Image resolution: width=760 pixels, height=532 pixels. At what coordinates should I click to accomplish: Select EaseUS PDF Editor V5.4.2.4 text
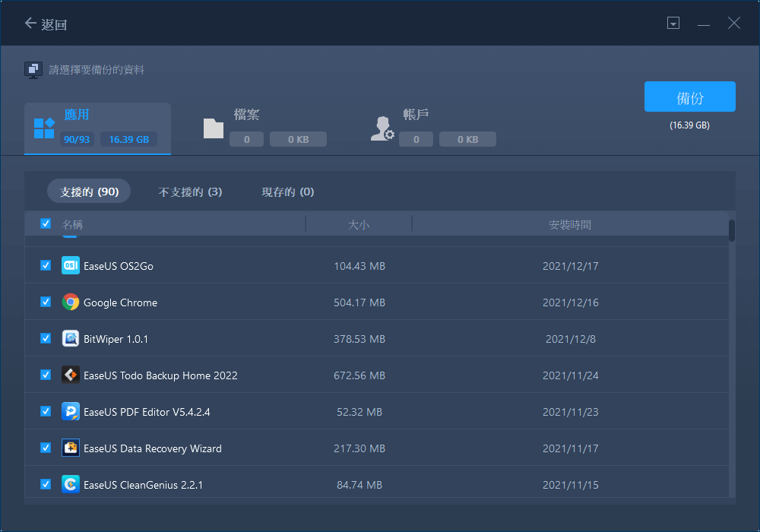[x=147, y=412]
